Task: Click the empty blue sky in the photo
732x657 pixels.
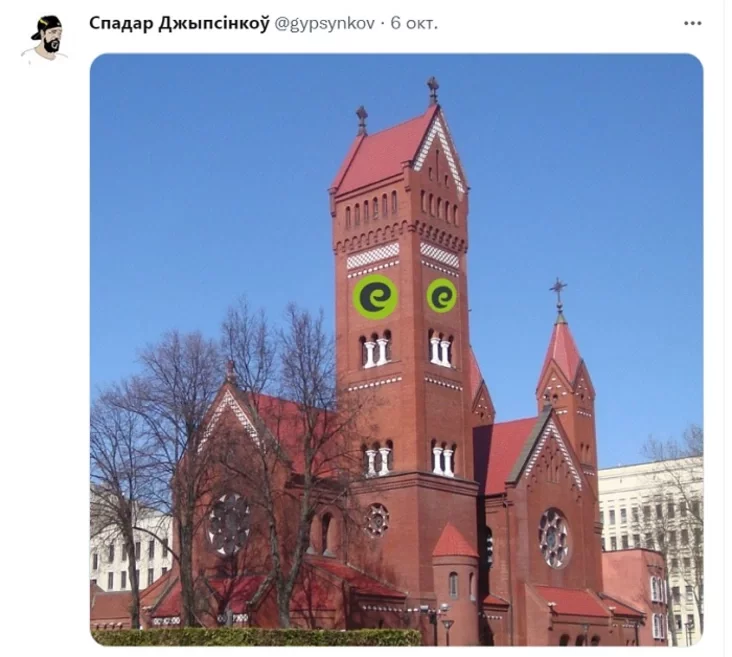Action: pos(210,187)
